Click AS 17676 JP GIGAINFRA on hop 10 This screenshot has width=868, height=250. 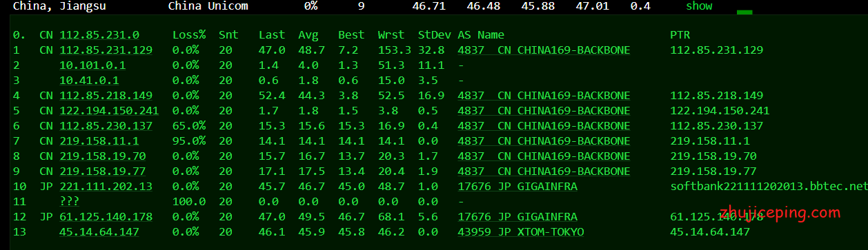(517, 186)
